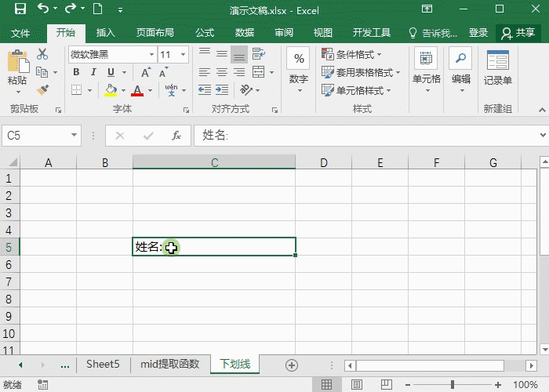Click the 告诉我 search box
The width and height of the screenshot is (549, 392).
tap(433, 33)
